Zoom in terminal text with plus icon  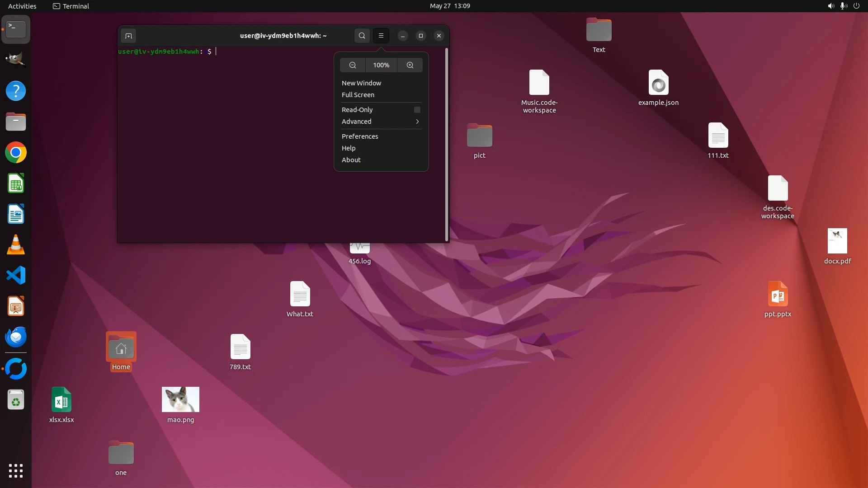click(410, 65)
